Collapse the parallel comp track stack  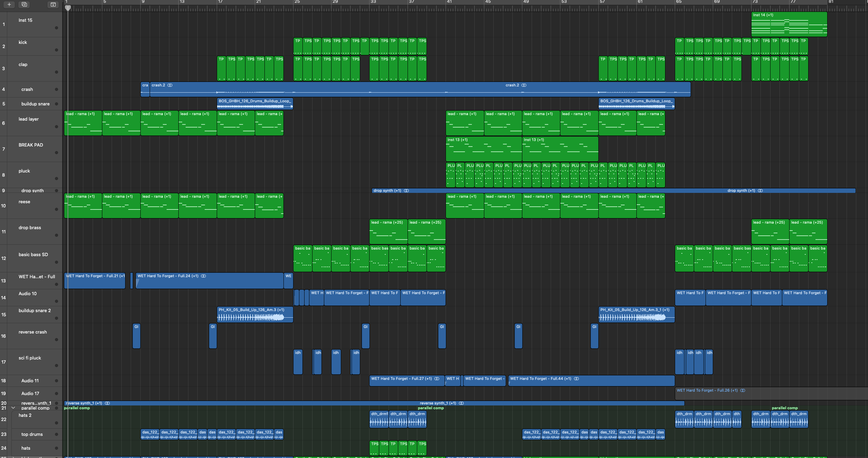click(13, 408)
